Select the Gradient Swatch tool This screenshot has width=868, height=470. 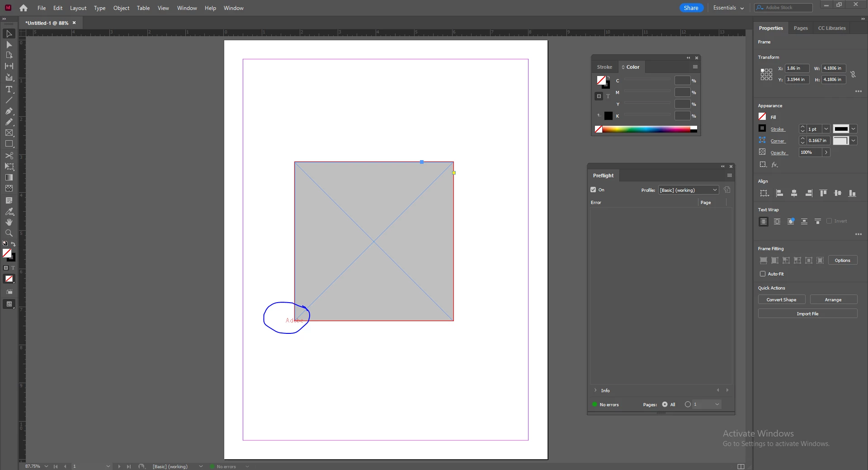point(9,177)
